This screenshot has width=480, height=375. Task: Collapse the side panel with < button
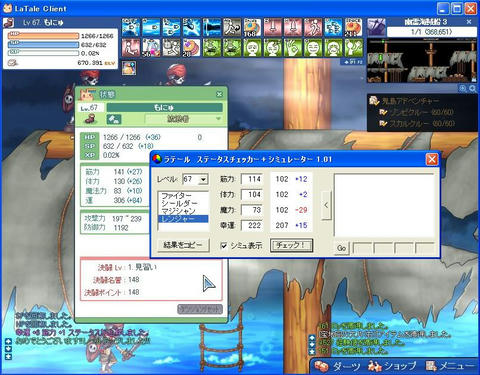tap(326, 205)
